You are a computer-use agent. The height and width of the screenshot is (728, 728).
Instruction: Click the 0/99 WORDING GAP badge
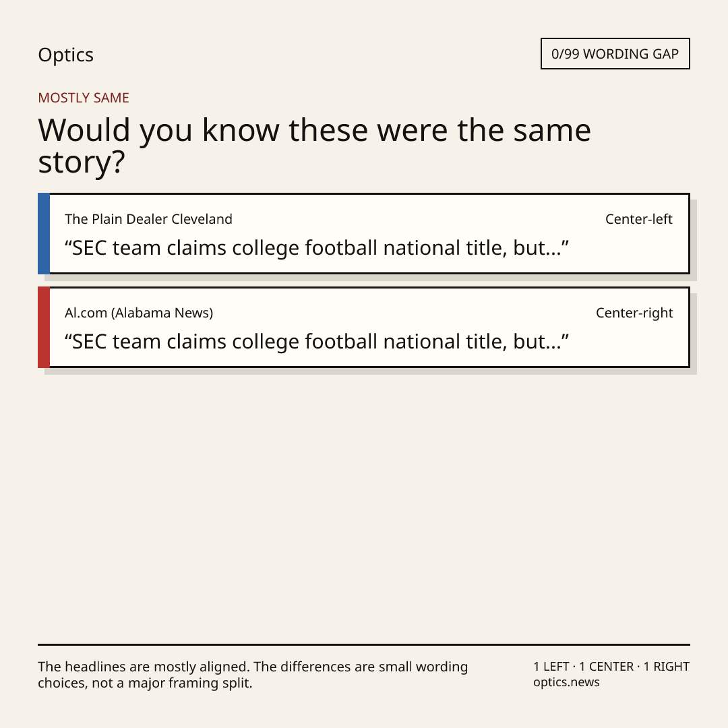615,54
